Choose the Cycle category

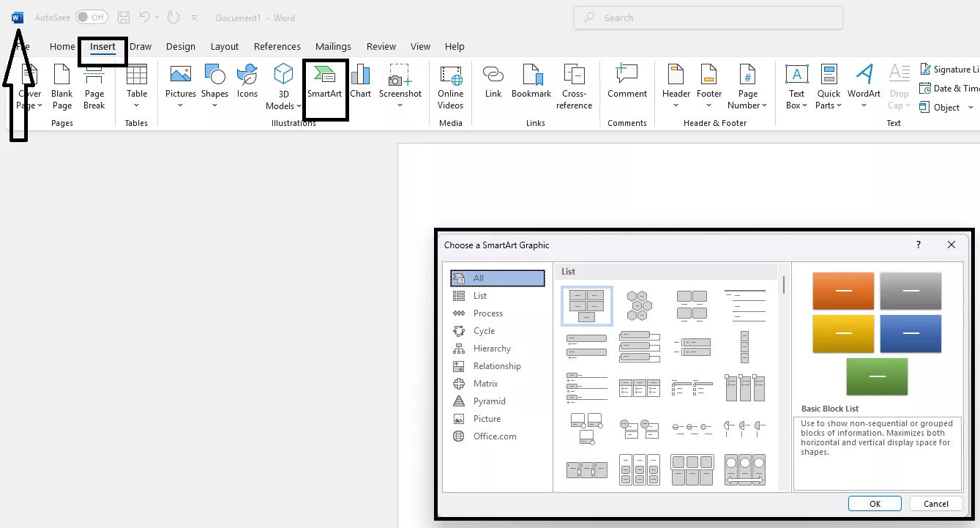point(498,331)
